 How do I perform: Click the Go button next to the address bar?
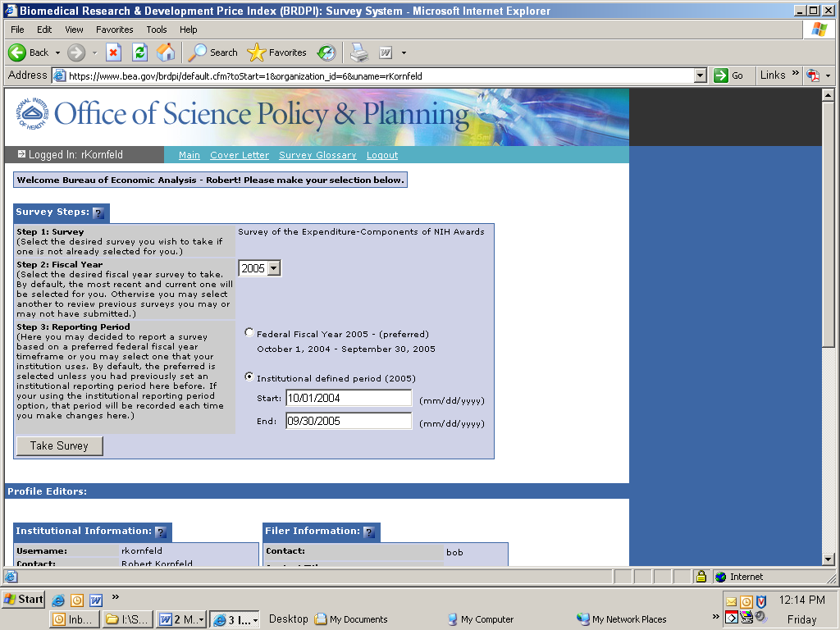730,75
